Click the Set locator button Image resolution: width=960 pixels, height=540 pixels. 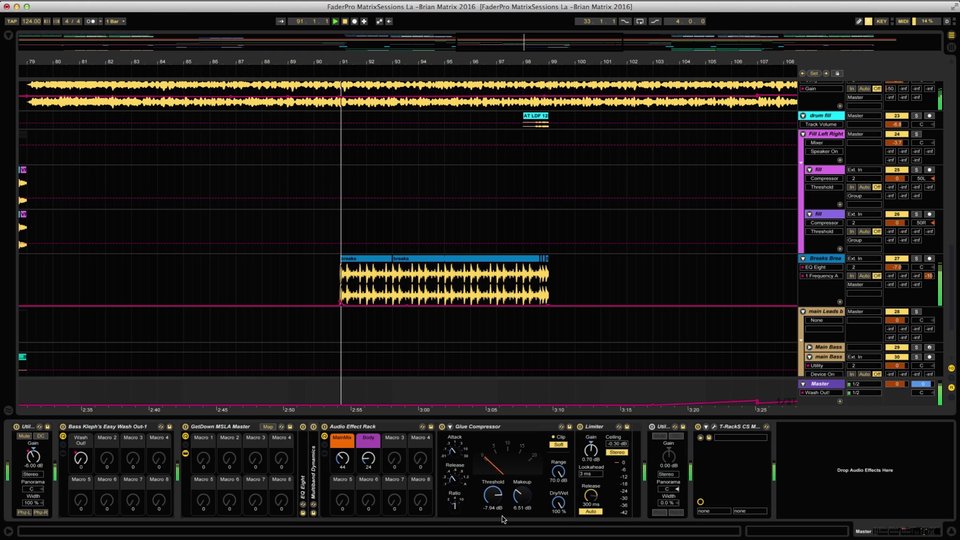click(814, 73)
